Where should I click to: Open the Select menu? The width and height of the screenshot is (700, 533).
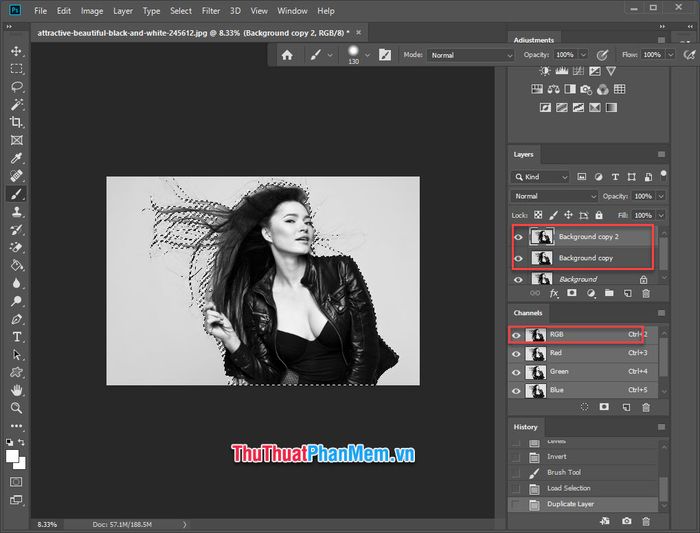181,11
